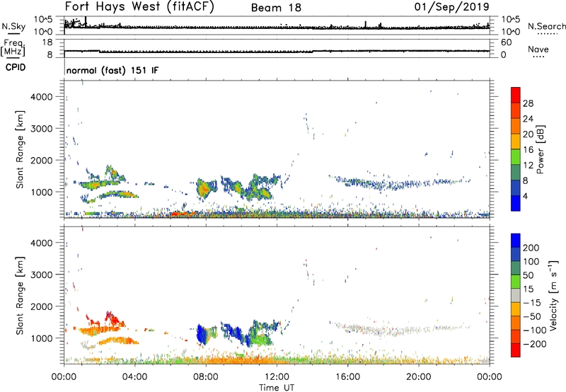Viewport: 566px width, 392px height.
Task: Click the "15" velocity colorbar label
Action: coord(528,289)
